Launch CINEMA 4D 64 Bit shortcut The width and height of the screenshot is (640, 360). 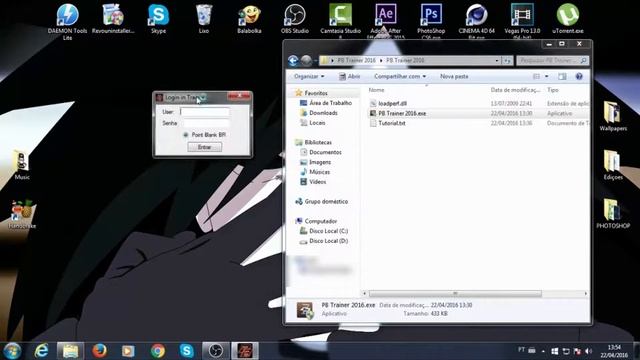476,21
